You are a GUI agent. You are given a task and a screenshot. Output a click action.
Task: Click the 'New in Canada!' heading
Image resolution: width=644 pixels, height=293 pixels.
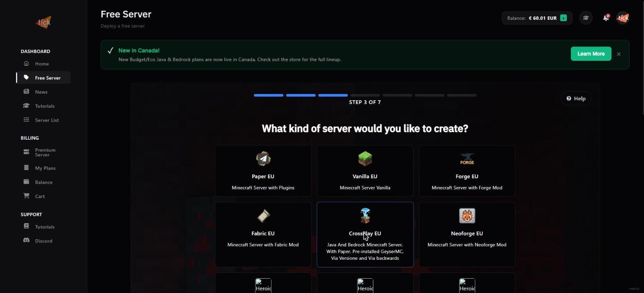(139, 51)
